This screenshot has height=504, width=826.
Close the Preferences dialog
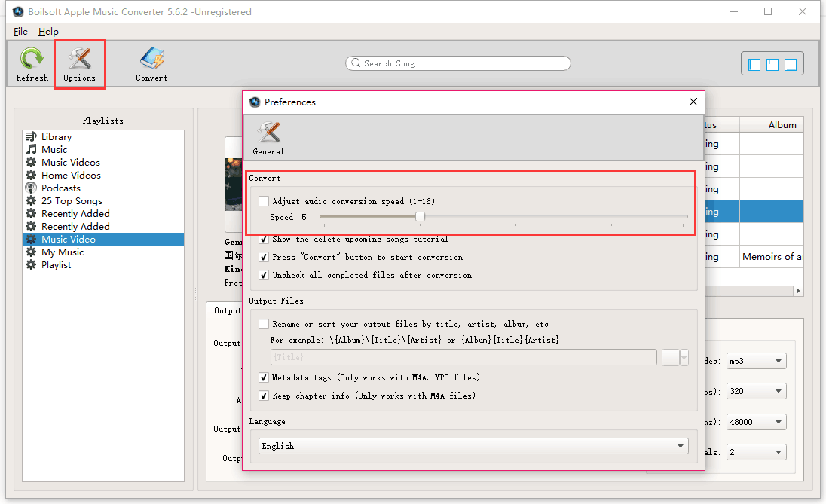point(693,102)
